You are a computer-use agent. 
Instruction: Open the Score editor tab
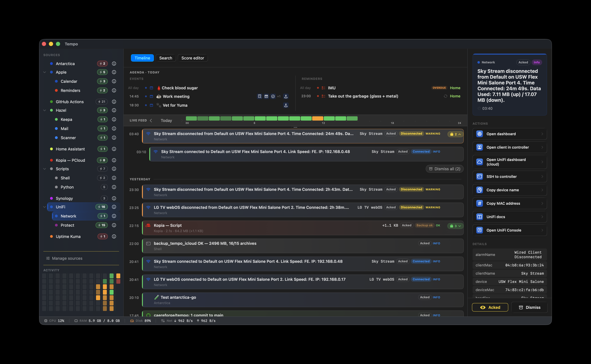click(193, 58)
